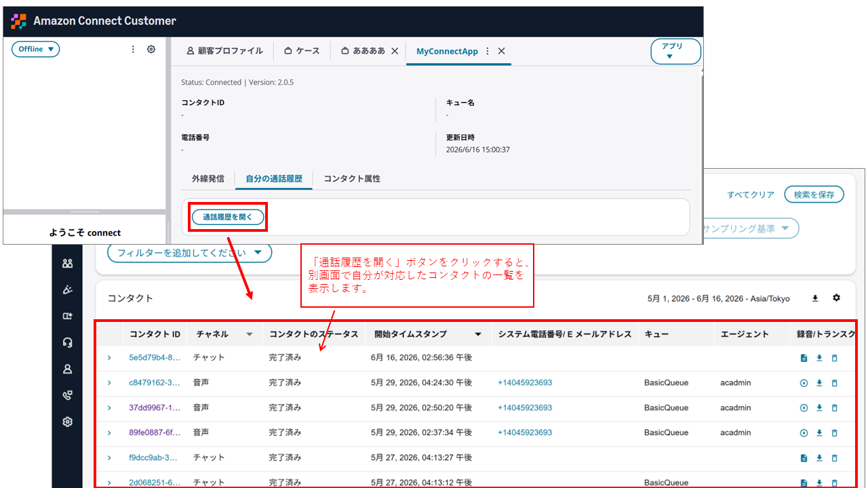Sort by 開始タイムスタンプ column arrow
This screenshot has width=868, height=488.
pos(478,334)
